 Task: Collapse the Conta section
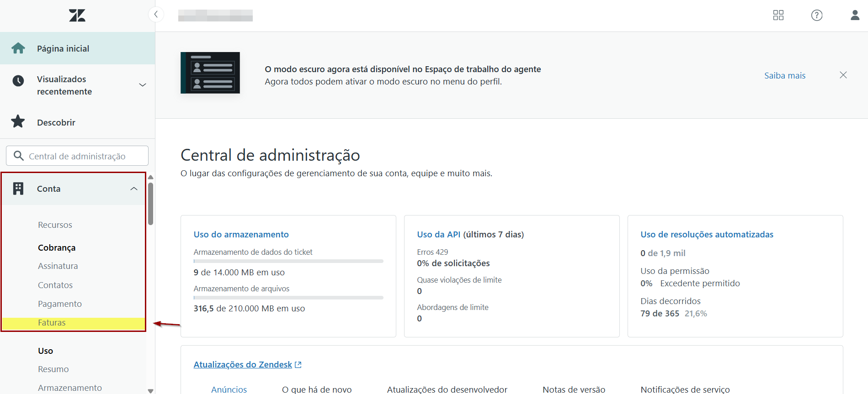pos(133,189)
